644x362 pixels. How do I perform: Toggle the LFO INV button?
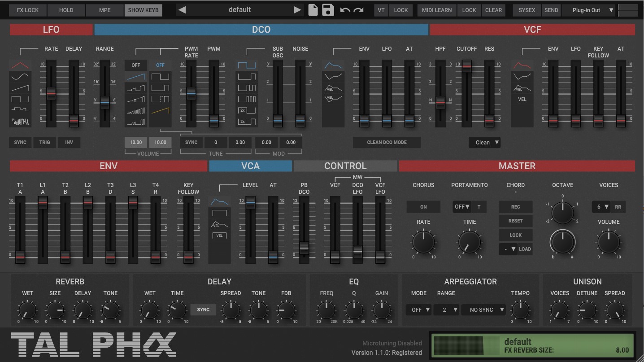[69, 143]
